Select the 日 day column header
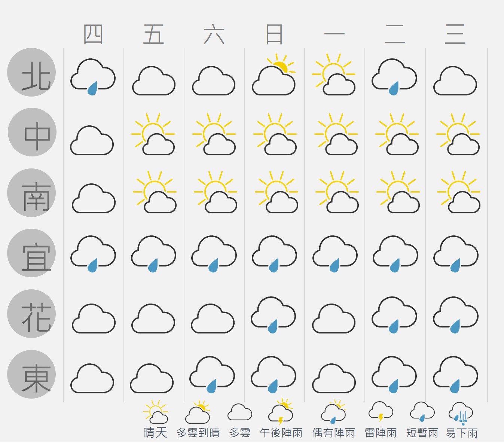 pos(274,34)
